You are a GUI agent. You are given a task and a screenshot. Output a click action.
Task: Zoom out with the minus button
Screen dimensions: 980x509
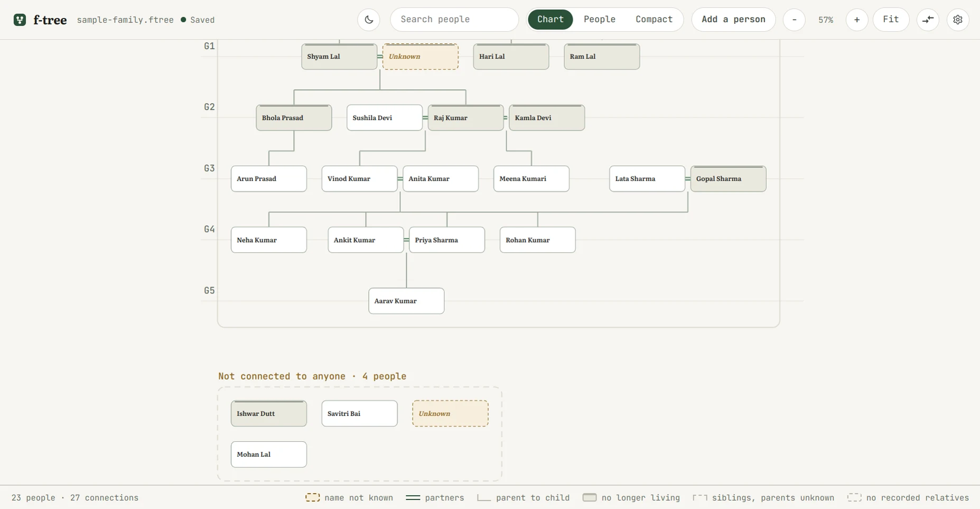point(794,20)
